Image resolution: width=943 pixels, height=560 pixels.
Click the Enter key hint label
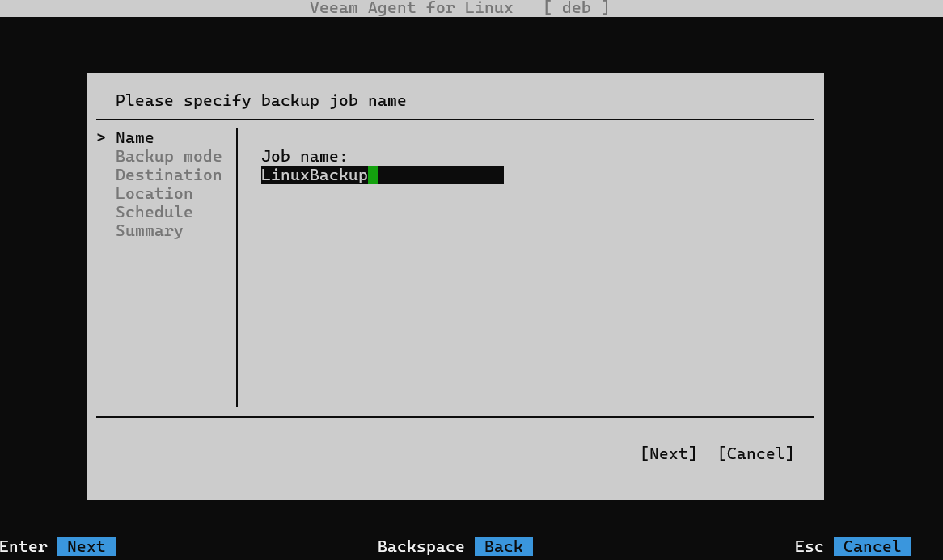[x=24, y=547]
